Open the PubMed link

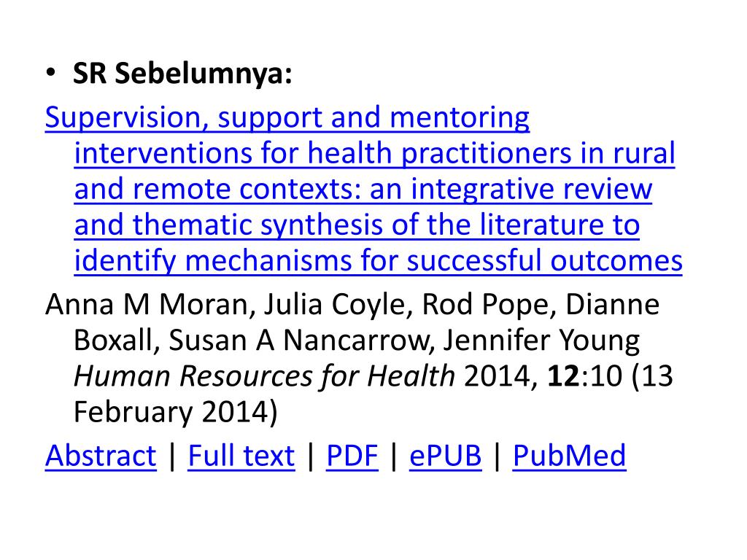pos(569,455)
